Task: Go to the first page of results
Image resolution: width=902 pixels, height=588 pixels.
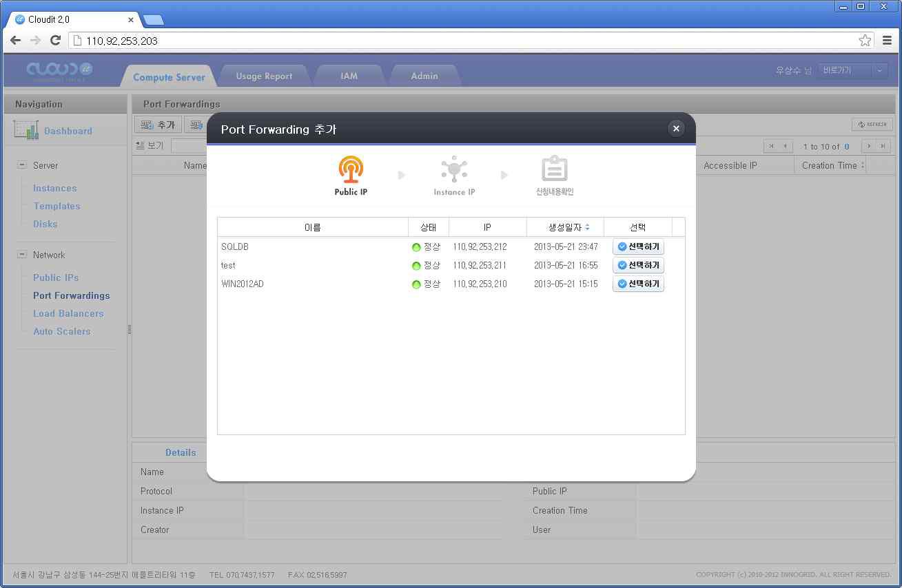Action: click(771, 146)
